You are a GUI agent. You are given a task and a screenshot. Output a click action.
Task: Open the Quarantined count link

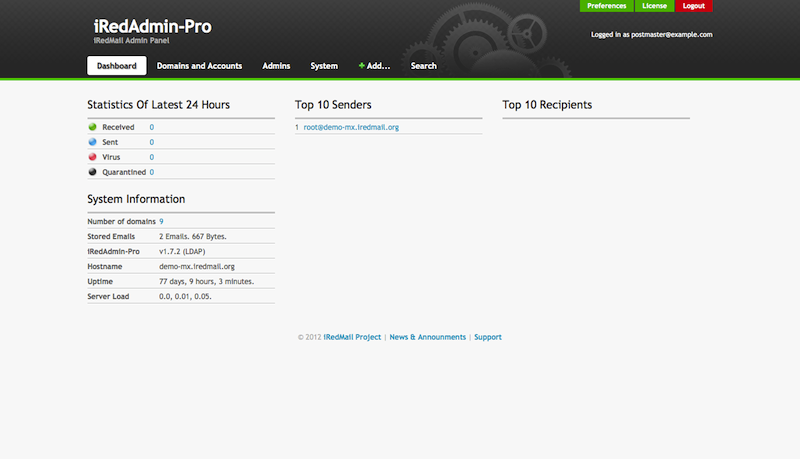[x=152, y=172]
